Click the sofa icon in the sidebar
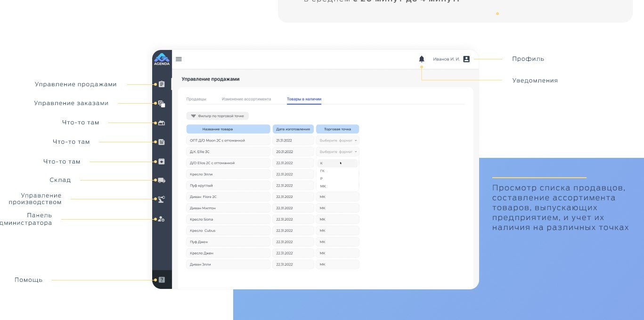Viewport: 644px width, 320px height. (x=162, y=123)
